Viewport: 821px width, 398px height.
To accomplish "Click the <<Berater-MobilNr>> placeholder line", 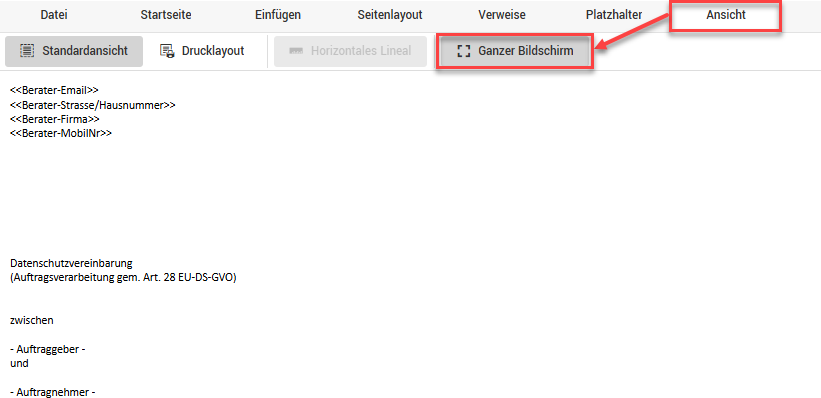I will click(61, 133).
